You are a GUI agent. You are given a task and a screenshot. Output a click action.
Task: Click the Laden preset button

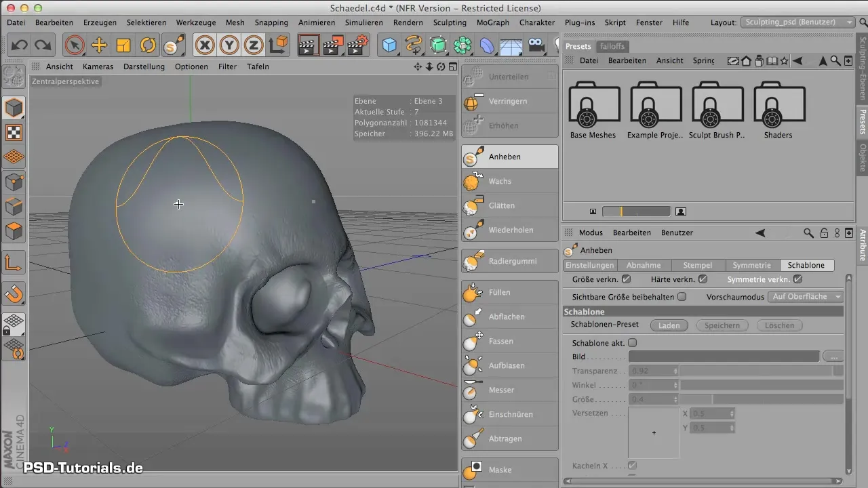[669, 325]
